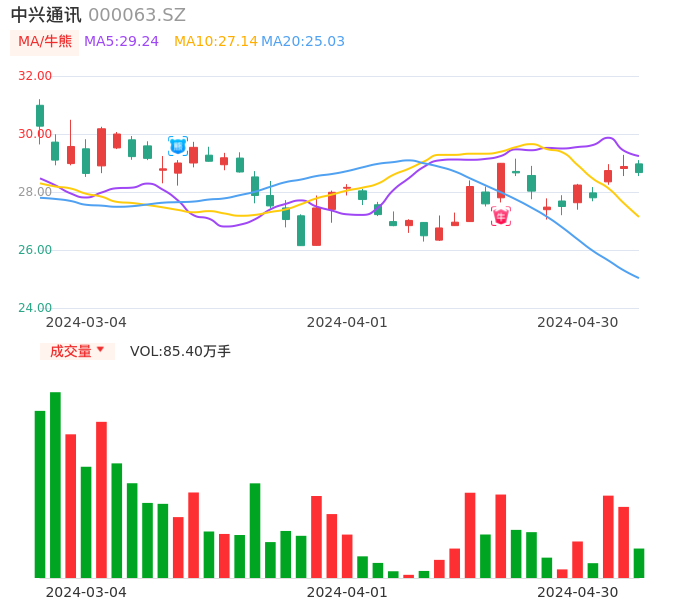Click the 24.00 price axis label

[x=35, y=308]
